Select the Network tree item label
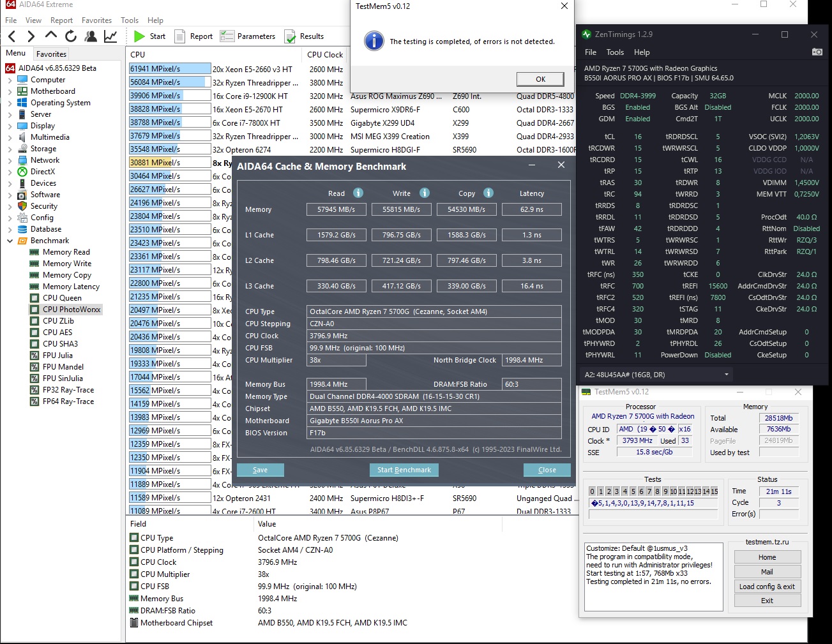832x644 pixels. tap(45, 160)
